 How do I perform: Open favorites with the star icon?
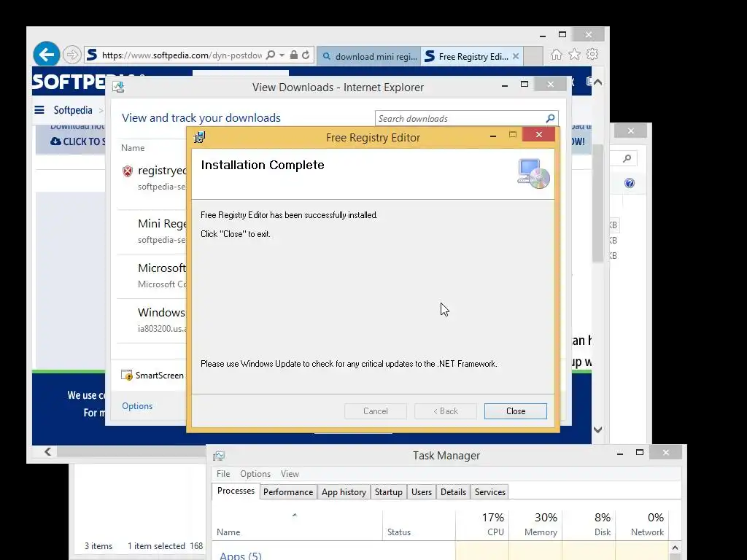tap(575, 55)
